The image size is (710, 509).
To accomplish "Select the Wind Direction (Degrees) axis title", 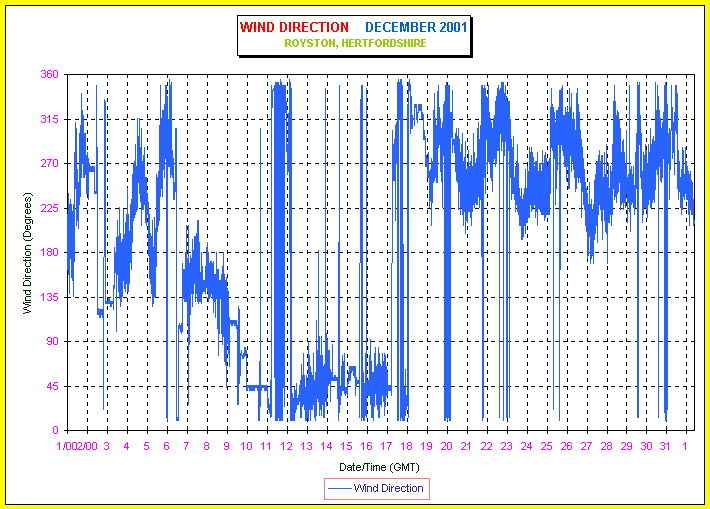I will point(28,253).
